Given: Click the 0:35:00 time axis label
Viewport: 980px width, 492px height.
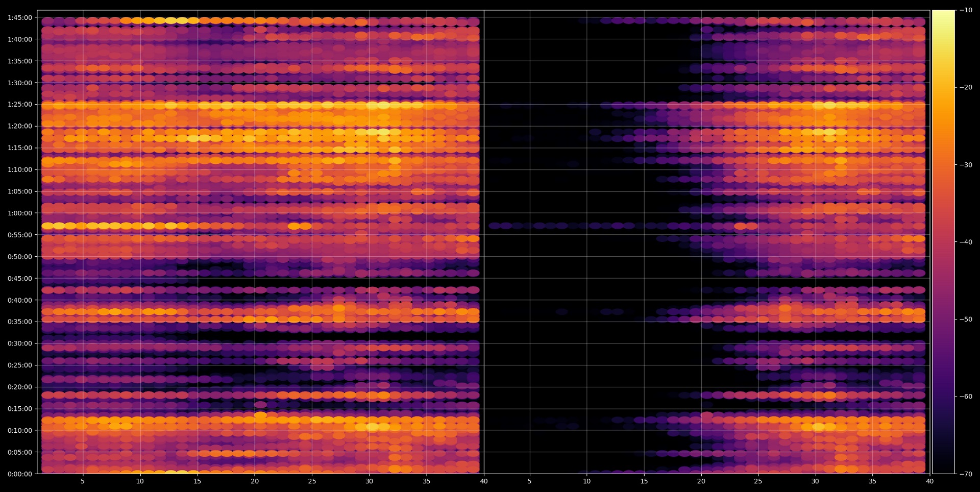Looking at the screenshot, I should point(20,322).
